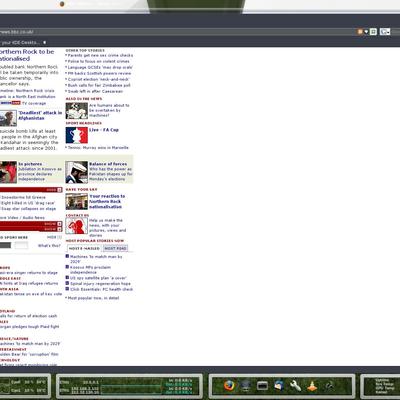Open 'Swab left in after Caesarean' story

(95, 91)
